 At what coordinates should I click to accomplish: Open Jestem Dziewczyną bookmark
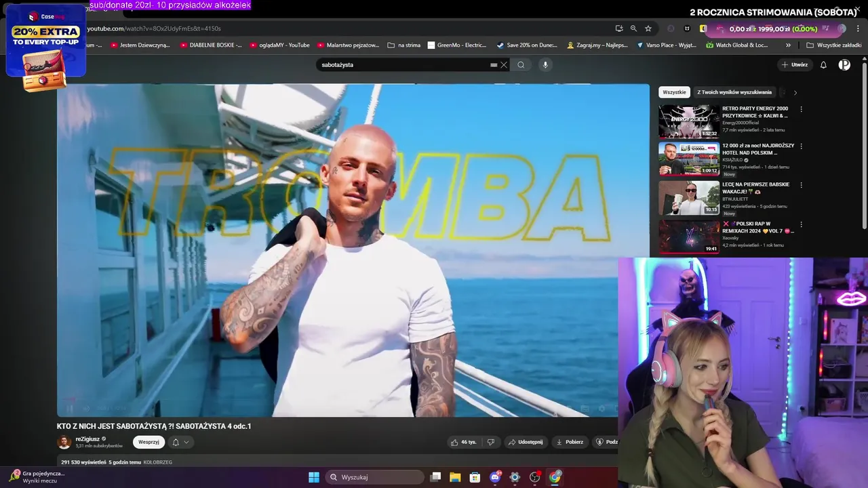tap(140, 45)
